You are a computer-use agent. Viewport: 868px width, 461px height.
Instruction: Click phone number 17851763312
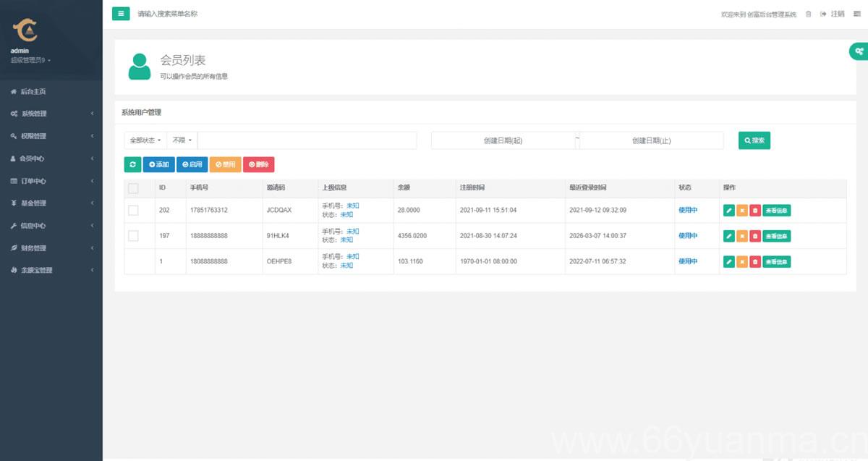208,210
